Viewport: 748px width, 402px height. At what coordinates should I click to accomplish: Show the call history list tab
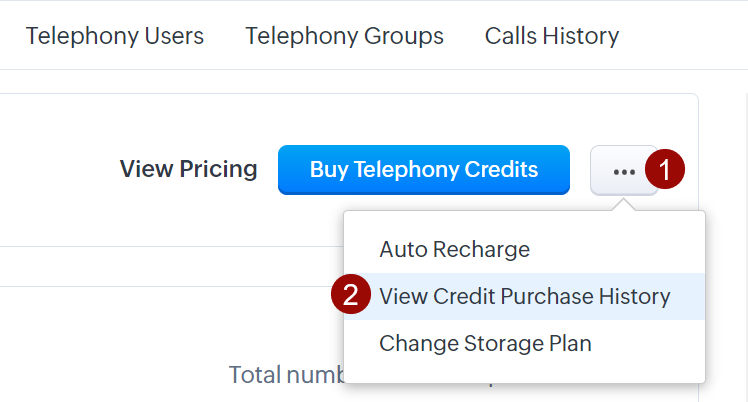point(551,36)
